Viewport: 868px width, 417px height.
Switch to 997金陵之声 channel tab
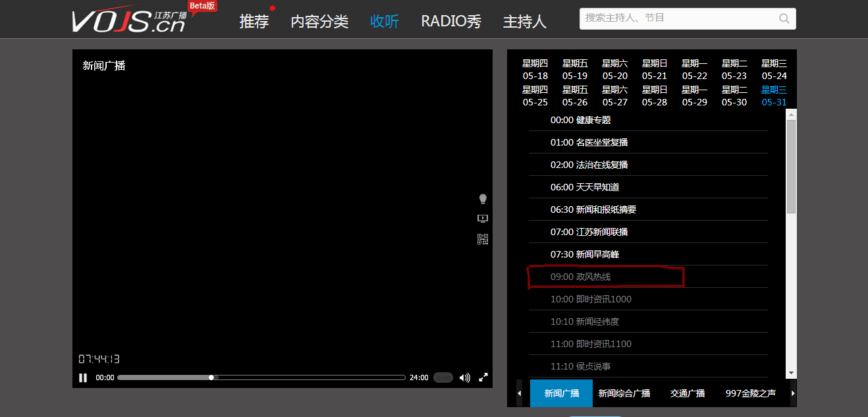(750, 393)
